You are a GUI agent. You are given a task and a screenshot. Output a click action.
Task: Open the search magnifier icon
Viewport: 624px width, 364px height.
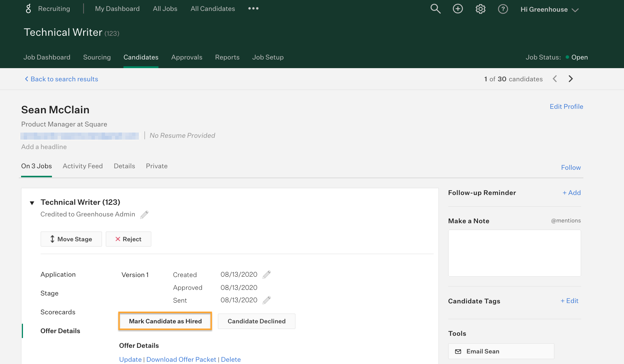[435, 9]
